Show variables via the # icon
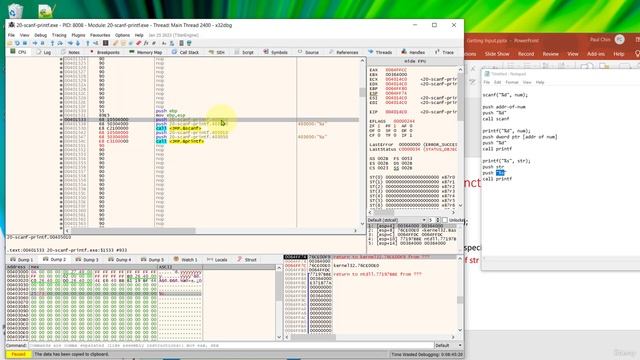The width and height of the screenshot is (640, 360). point(154,43)
